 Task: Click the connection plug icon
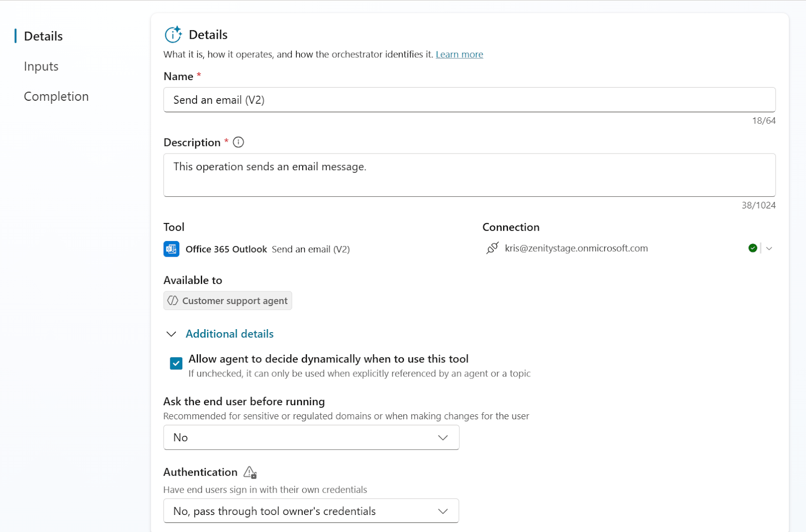click(x=492, y=248)
